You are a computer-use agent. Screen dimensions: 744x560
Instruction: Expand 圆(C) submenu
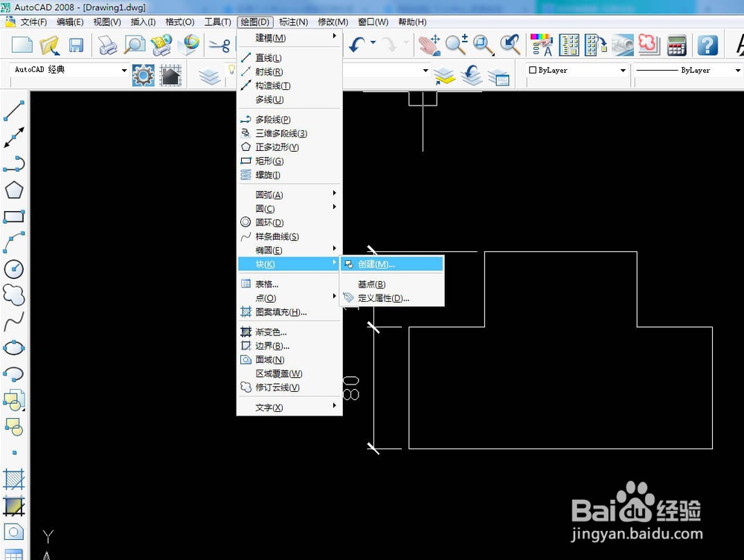[x=289, y=209]
